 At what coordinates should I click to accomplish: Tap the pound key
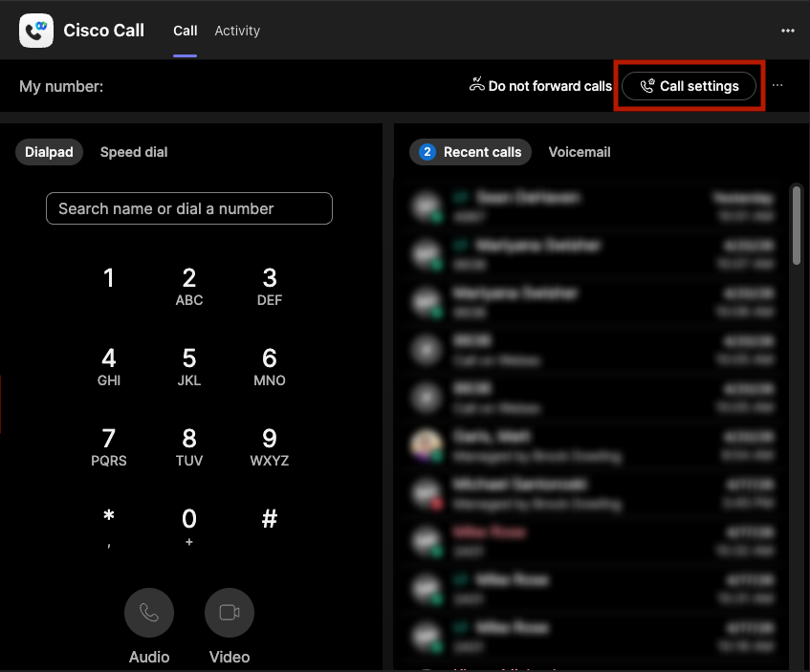tap(270, 519)
